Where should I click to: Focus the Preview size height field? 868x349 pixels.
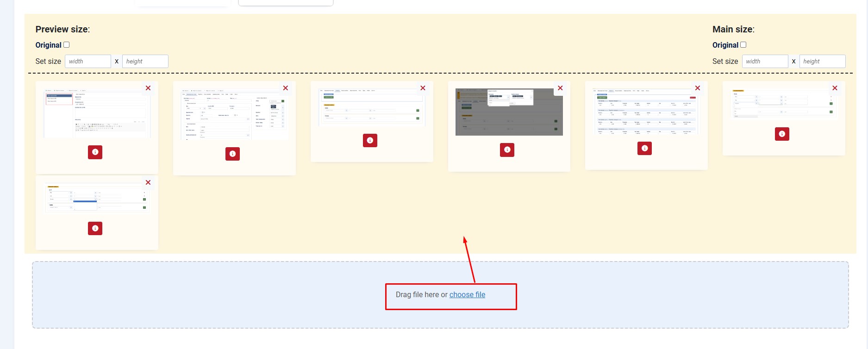coord(145,62)
